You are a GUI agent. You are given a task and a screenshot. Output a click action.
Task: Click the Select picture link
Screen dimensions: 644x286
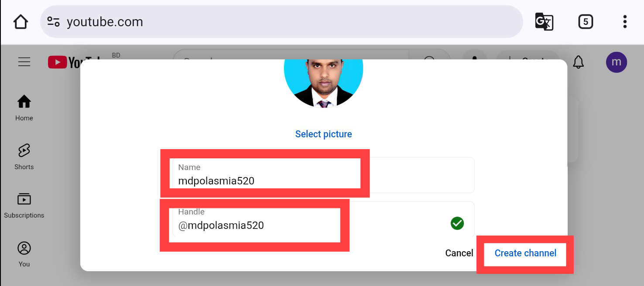(x=323, y=134)
